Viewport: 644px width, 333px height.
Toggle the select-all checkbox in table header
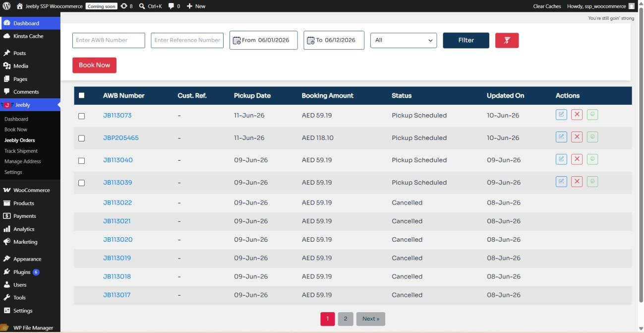pos(82,95)
